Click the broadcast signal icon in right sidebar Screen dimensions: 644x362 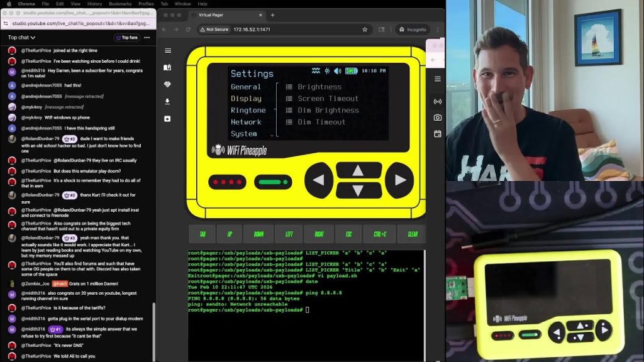click(x=438, y=101)
